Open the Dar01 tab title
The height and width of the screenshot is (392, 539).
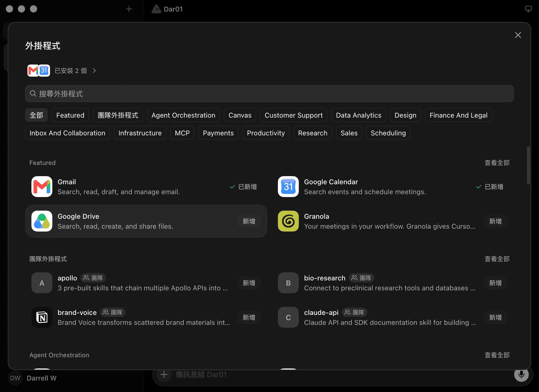point(173,9)
